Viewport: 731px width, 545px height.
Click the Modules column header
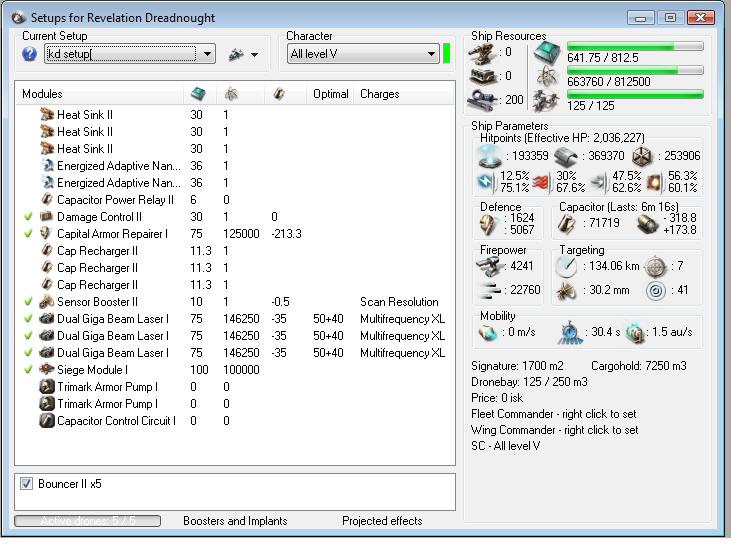coord(99,94)
